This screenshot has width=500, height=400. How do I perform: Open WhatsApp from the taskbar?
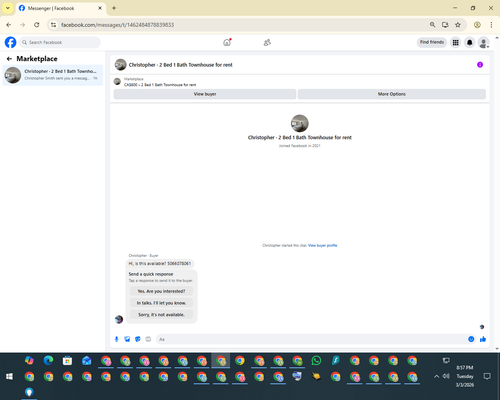point(316,360)
